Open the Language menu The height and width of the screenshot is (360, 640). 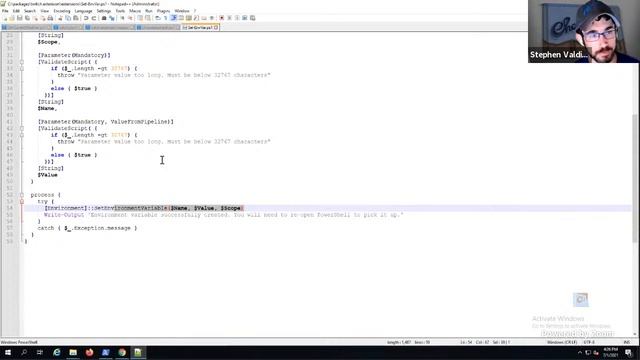83,11
